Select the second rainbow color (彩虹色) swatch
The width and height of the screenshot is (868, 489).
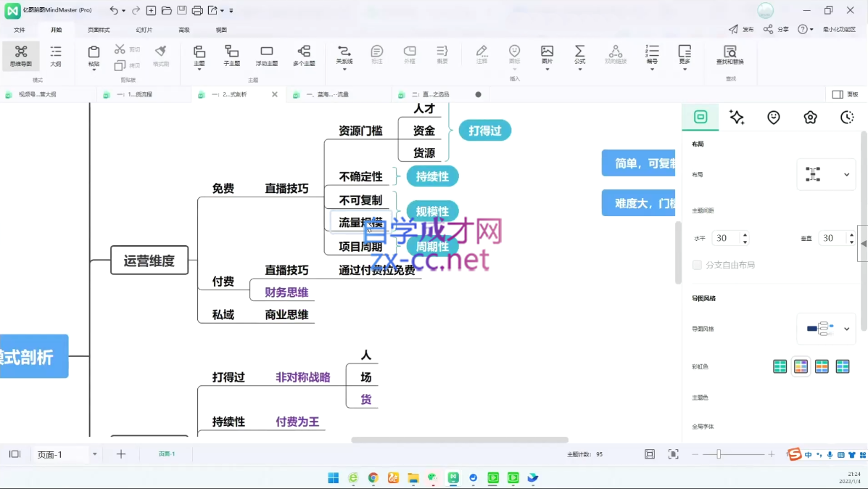pos(801,366)
